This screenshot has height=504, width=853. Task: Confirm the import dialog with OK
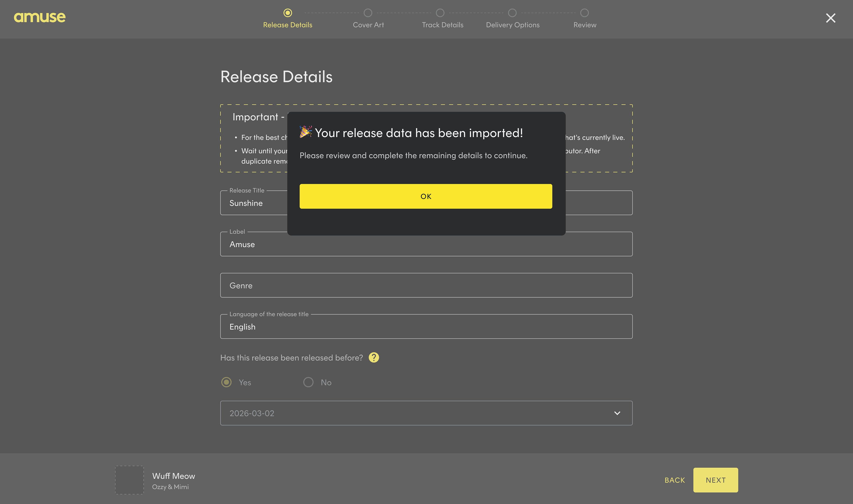click(x=426, y=196)
